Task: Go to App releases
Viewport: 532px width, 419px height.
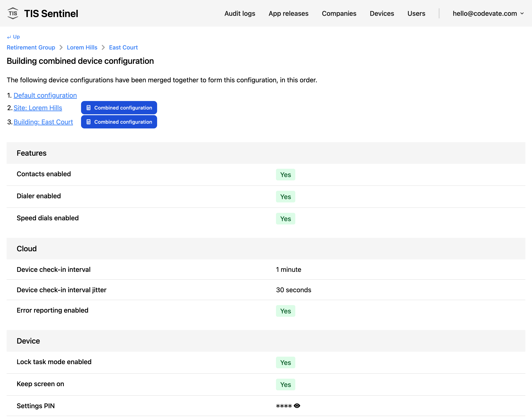Action: (288, 14)
